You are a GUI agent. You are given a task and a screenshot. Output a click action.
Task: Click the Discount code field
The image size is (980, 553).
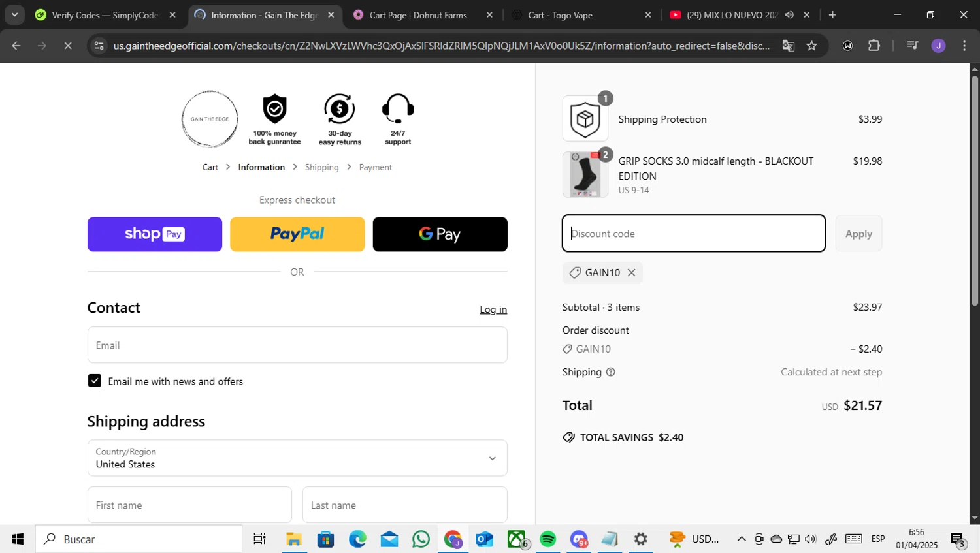tap(694, 234)
